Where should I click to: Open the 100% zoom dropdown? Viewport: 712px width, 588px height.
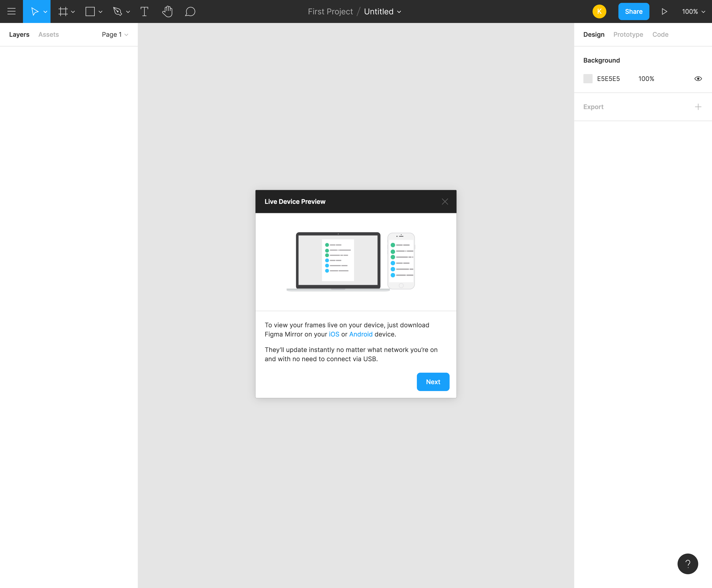point(693,11)
